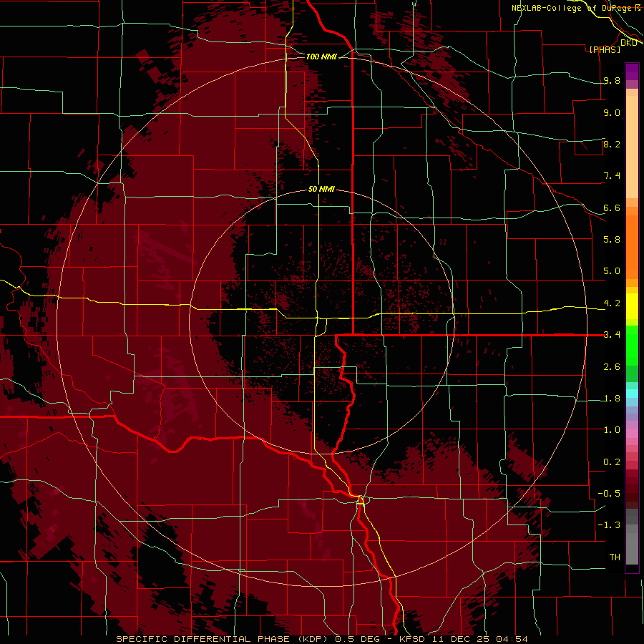This screenshot has height=644, width=644.
Task: Click the peach segment of the color bar
Action: (632, 144)
